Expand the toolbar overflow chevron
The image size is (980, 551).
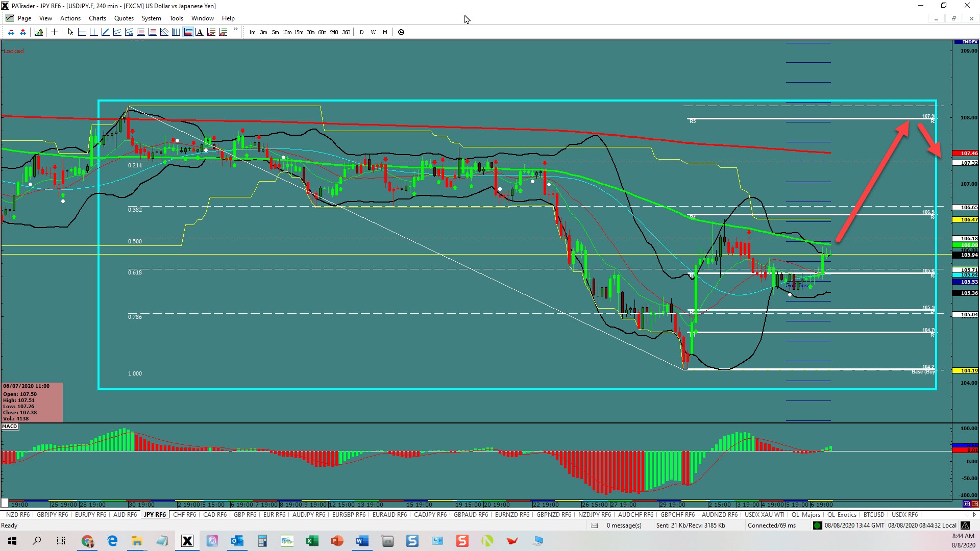point(236,30)
